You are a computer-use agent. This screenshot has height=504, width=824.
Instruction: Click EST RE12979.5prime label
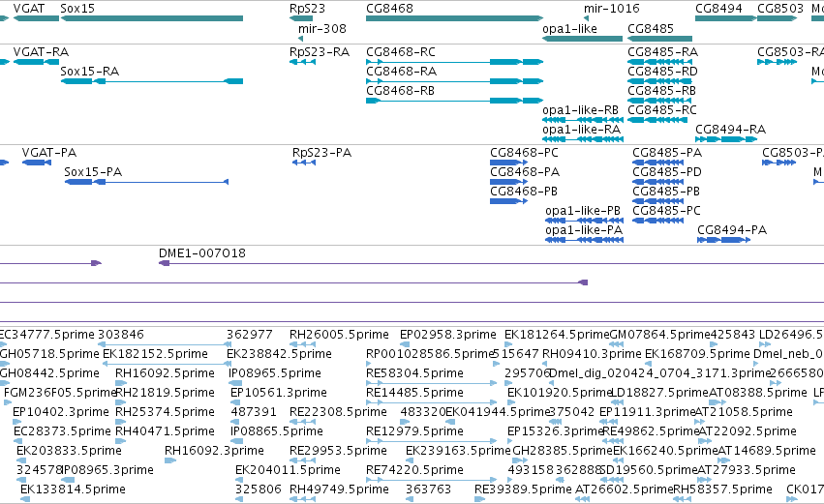414,431
